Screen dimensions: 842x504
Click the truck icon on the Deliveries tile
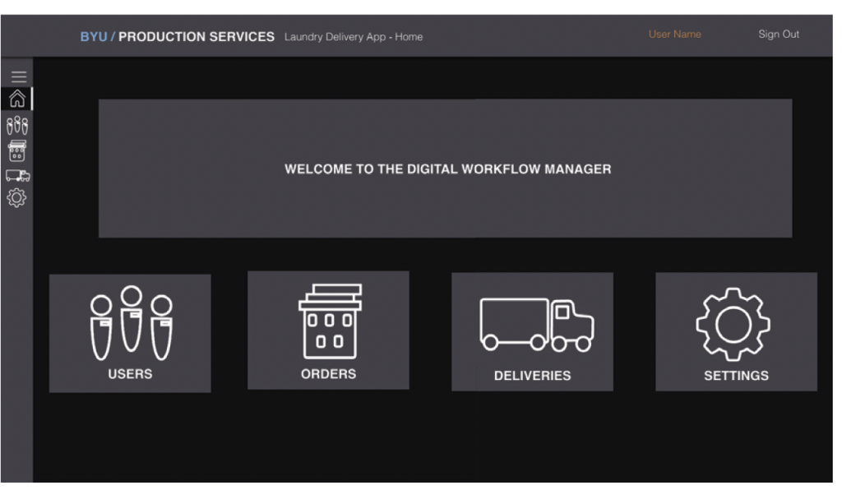coord(536,324)
